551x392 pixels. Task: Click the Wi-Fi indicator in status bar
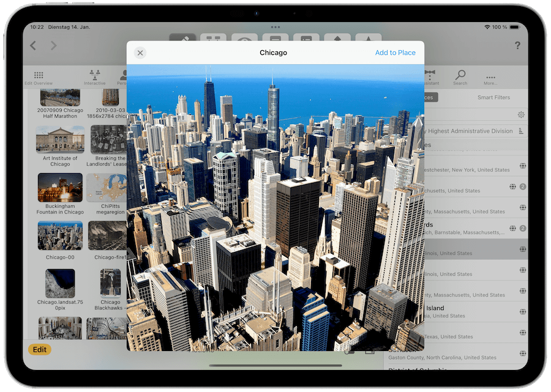click(487, 27)
